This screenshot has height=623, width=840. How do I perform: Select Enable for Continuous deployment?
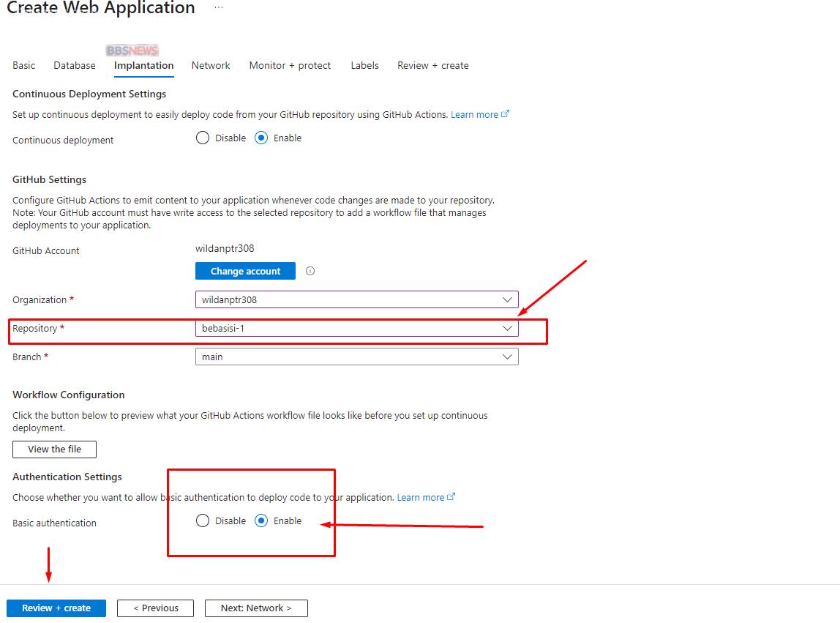(x=261, y=138)
